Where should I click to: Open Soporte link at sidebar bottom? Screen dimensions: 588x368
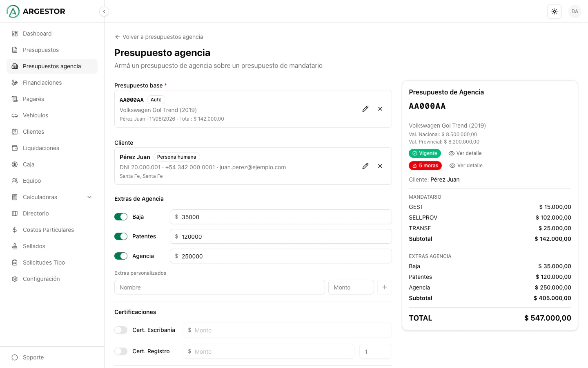click(52, 357)
